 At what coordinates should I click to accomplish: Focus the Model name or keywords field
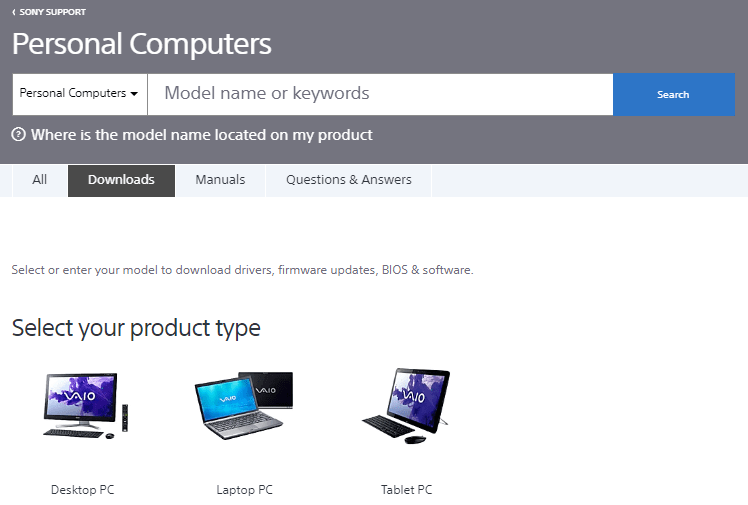click(380, 94)
